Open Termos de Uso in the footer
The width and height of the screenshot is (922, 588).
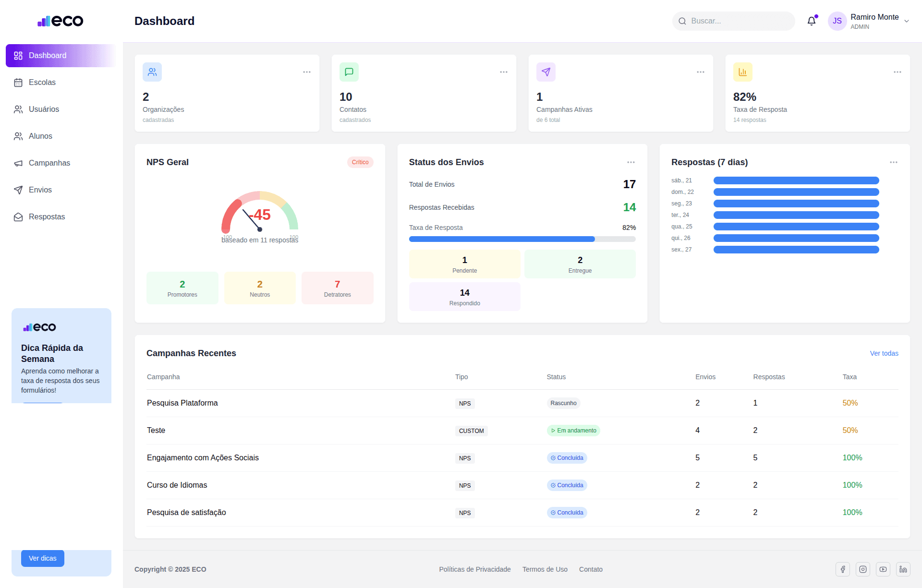pyautogui.click(x=545, y=569)
